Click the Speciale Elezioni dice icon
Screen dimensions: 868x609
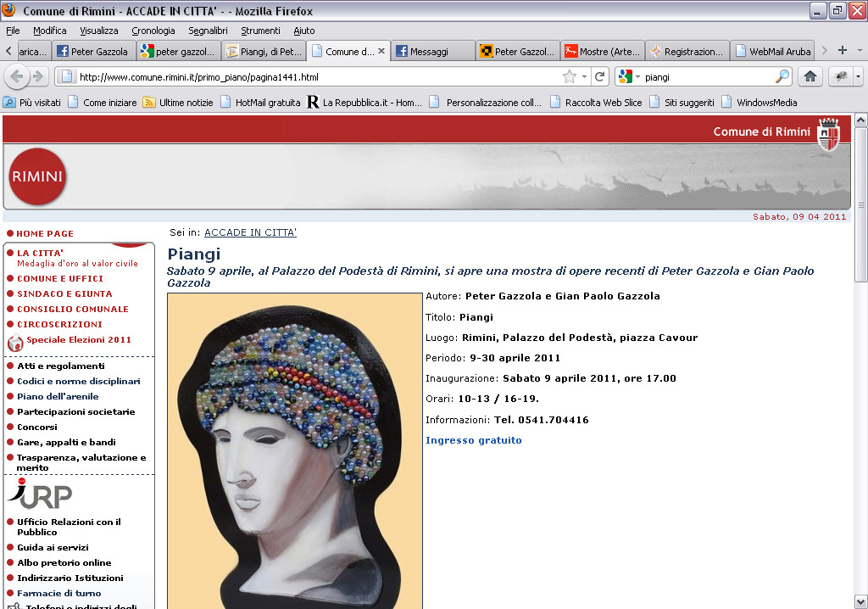coord(15,343)
